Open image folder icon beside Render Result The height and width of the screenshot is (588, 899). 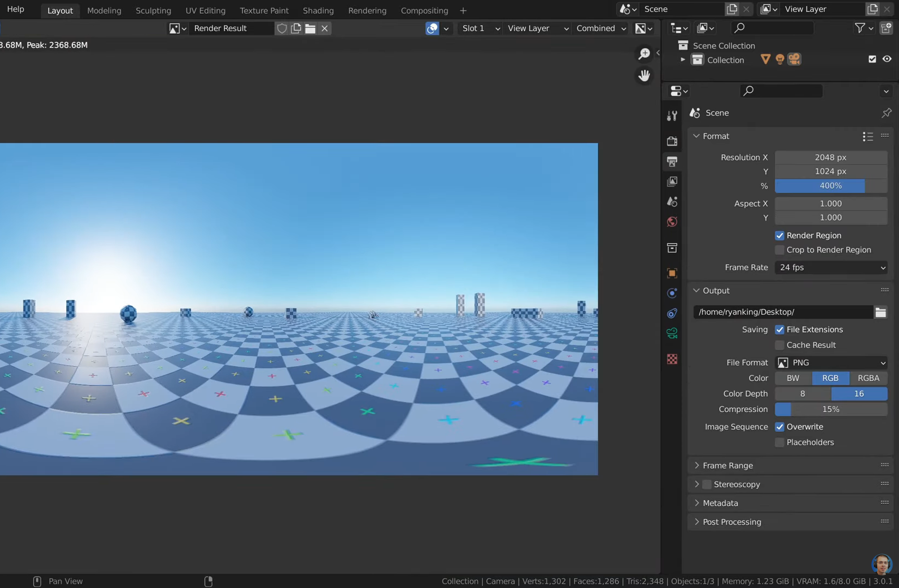(x=310, y=28)
